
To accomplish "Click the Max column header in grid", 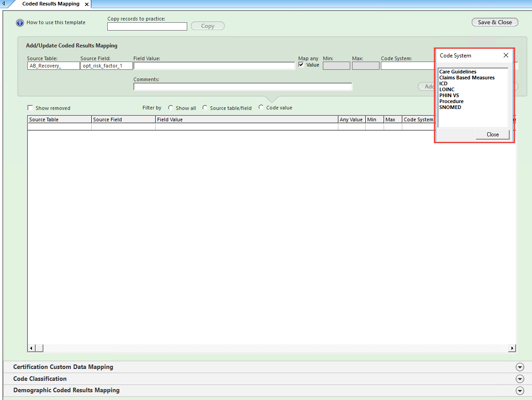I will pos(393,119).
